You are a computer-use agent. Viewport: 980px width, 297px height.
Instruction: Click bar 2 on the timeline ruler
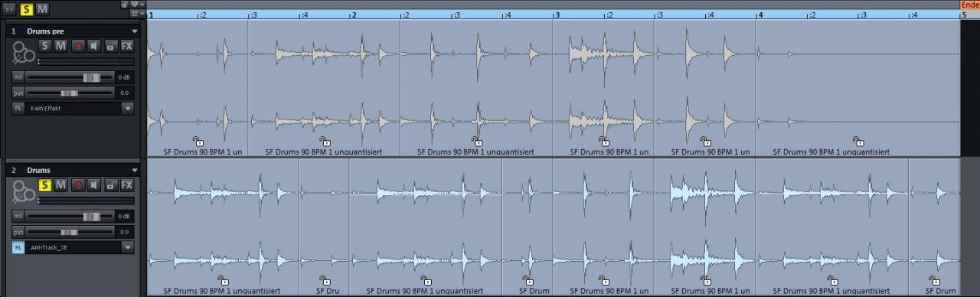pos(353,15)
